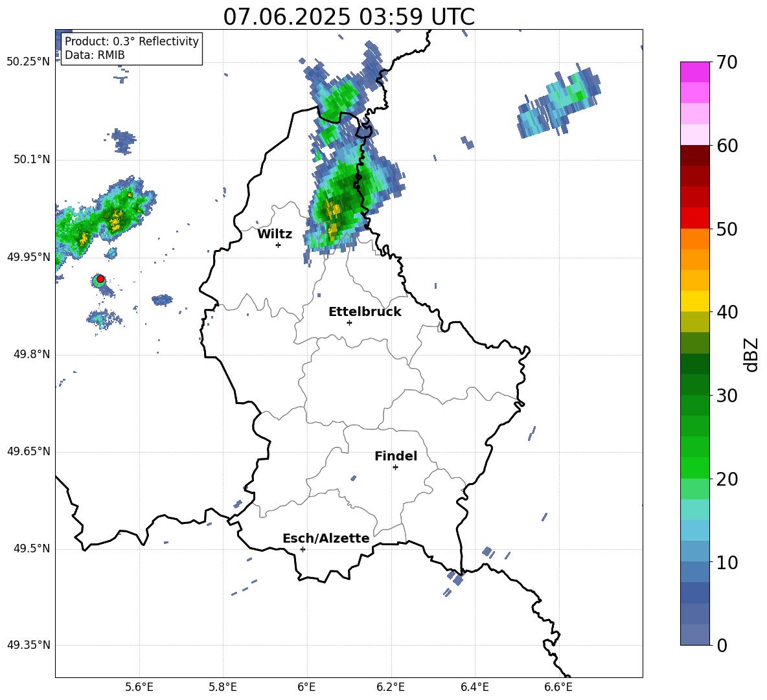Click the timestamp title 07.06.2025 03:59 UTC
767x700 pixels.
[x=349, y=17]
